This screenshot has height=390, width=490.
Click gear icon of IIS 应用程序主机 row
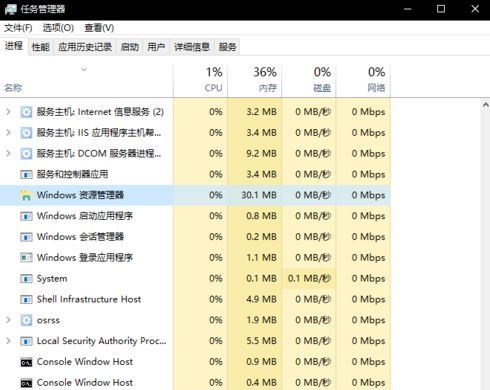26,133
